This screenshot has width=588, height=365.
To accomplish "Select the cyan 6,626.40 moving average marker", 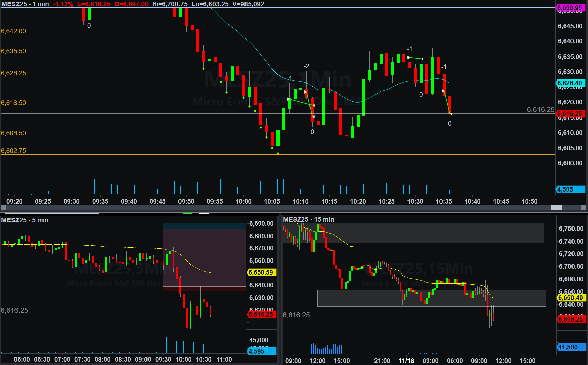I will [569, 83].
